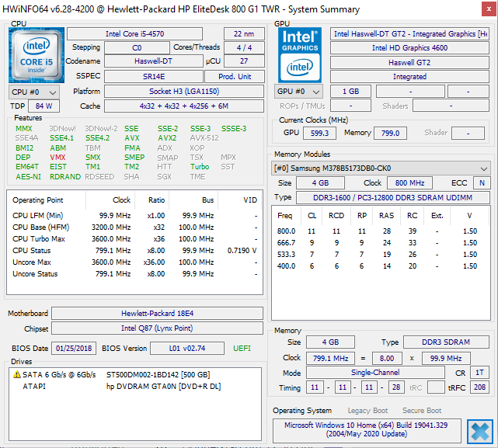Click the Integrated GPU type field

click(x=409, y=77)
